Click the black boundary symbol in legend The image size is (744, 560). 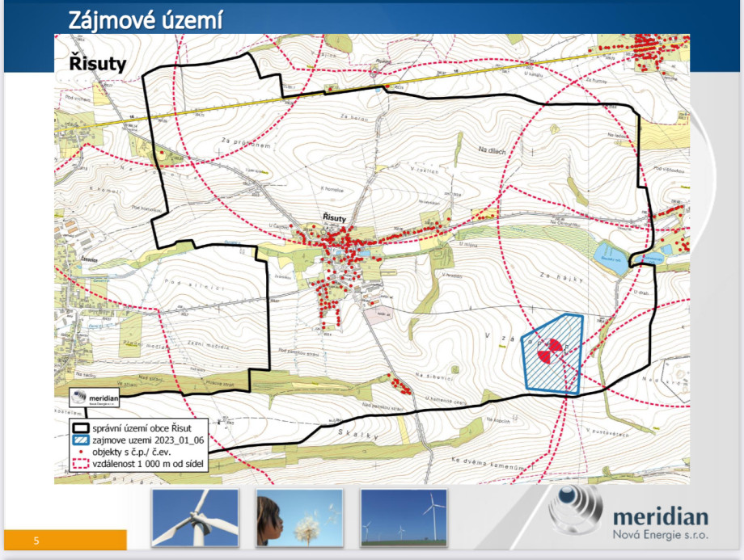(80, 428)
